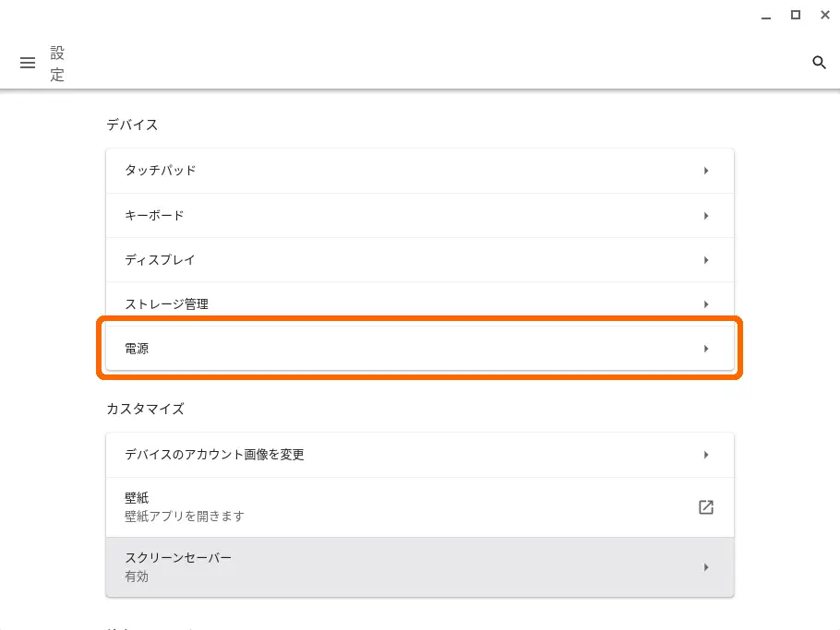
Task: Select the 電源 settings entry
Action: [x=420, y=349]
